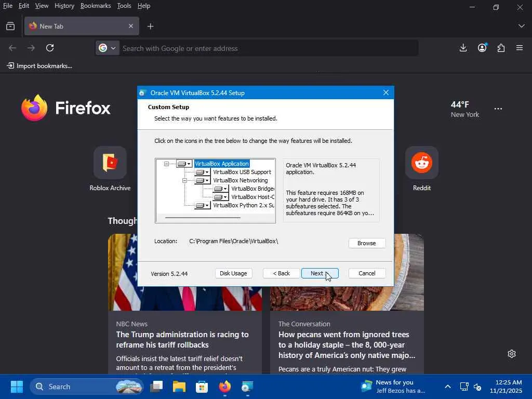Open the Roblox Archive shortcut tile
532x399 pixels.
pos(110,169)
